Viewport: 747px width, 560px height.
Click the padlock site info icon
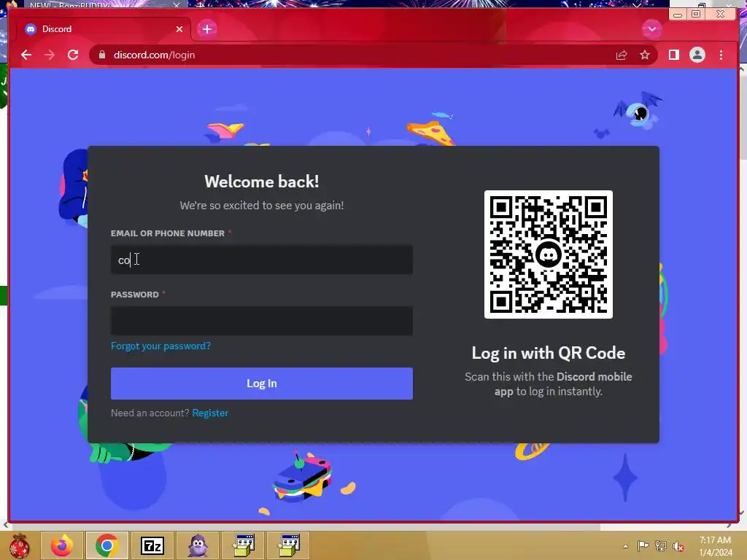102,55
